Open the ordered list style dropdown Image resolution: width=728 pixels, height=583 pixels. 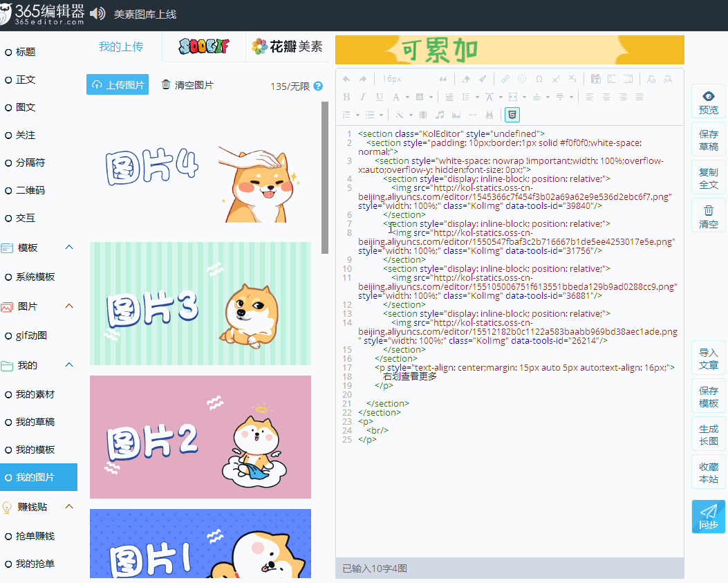(358, 114)
